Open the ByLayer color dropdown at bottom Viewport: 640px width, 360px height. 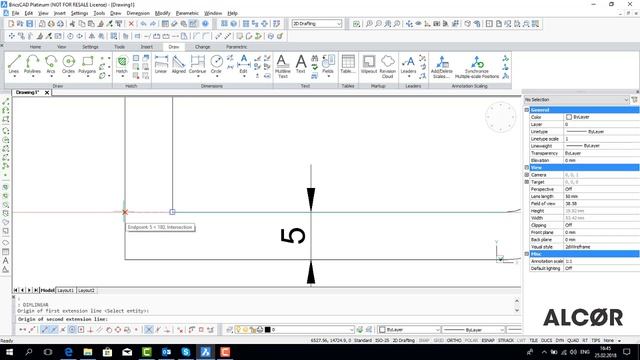[409, 329]
